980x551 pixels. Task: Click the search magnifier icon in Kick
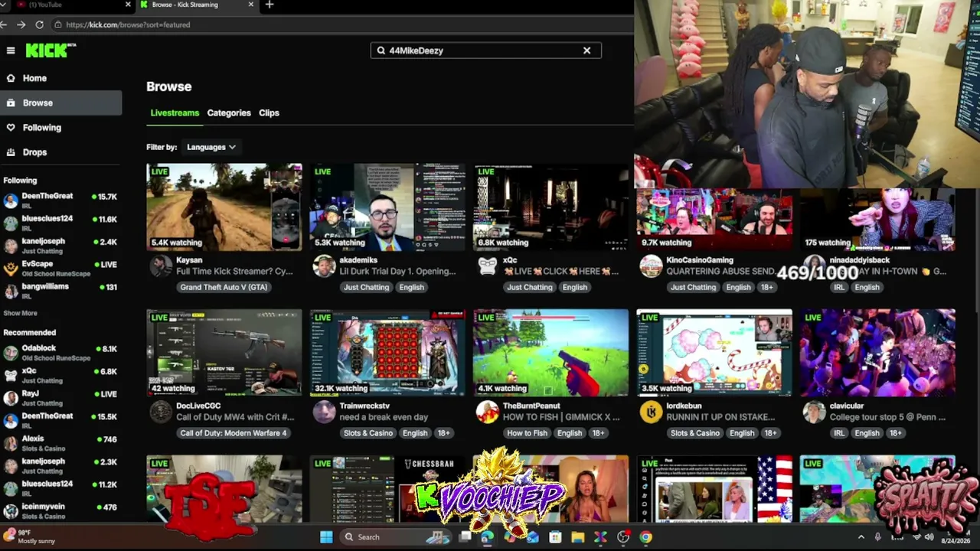click(x=381, y=51)
